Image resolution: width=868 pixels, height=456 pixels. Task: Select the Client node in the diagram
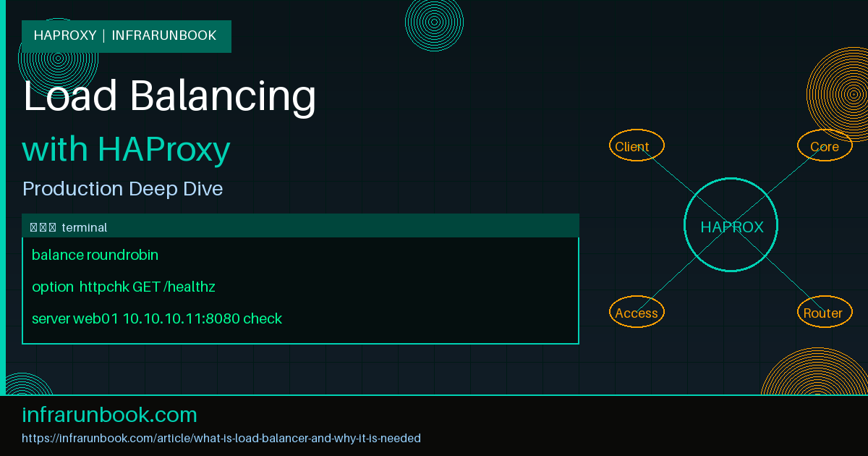click(x=637, y=145)
